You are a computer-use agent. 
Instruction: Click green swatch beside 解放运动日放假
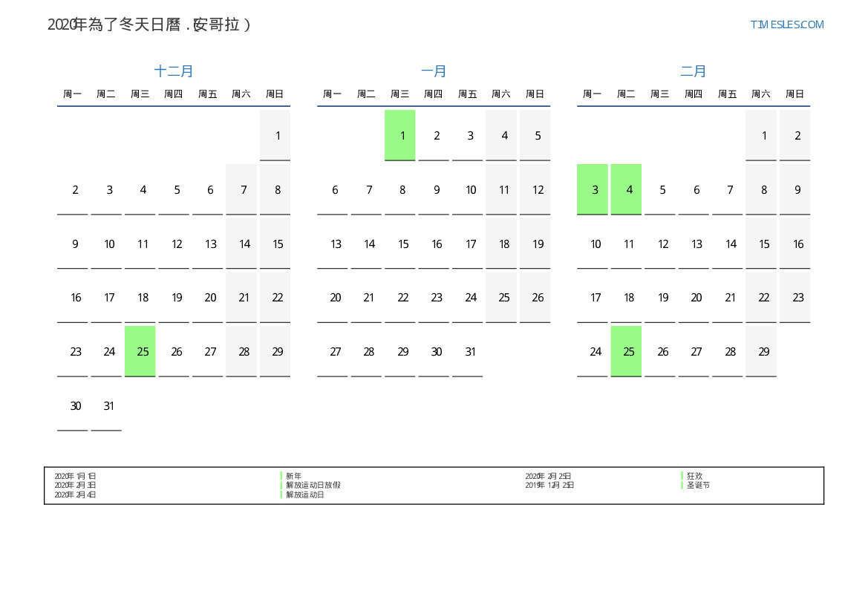281,485
